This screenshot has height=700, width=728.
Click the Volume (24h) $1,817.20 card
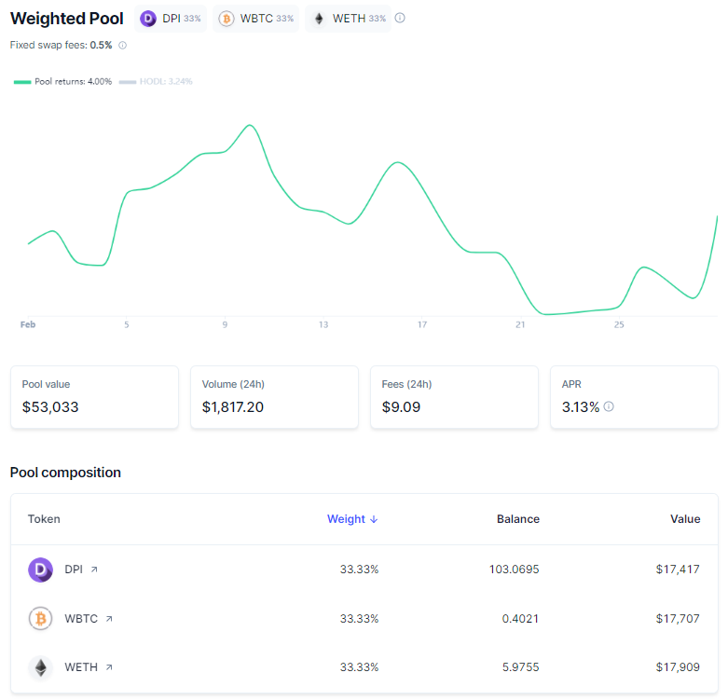click(x=274, y=397)
